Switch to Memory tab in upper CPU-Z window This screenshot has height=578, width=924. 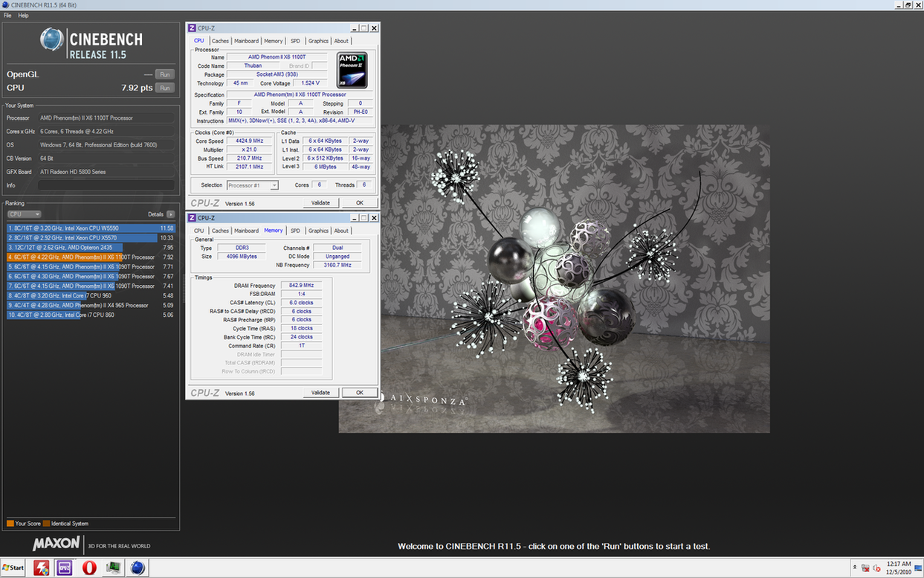click(x=274, y=41)
